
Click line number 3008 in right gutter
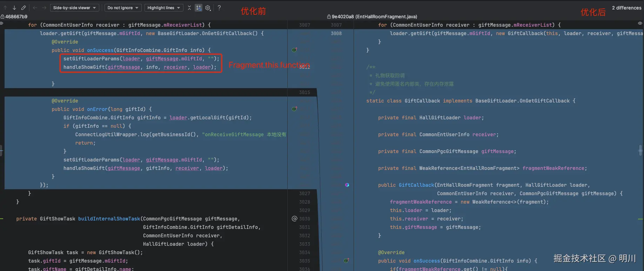[336, 33]
